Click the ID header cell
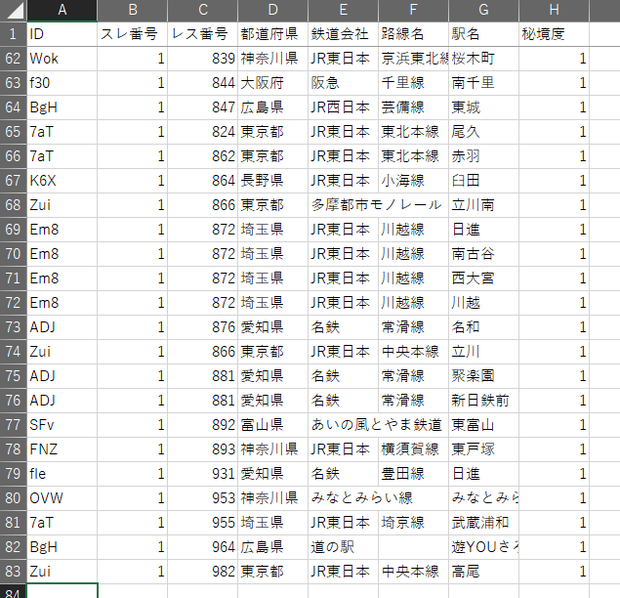The height and width of the screenshot is (598, 620). tap(62, 34)
